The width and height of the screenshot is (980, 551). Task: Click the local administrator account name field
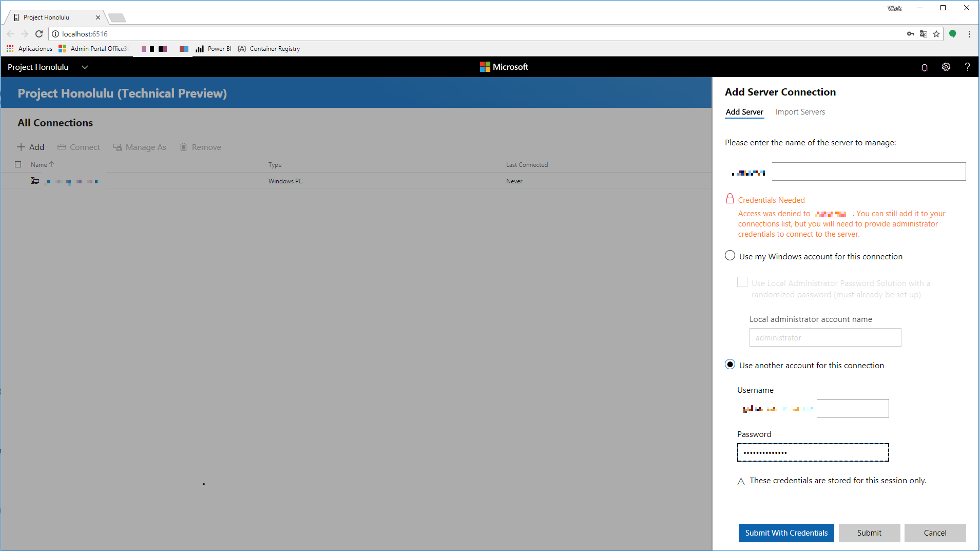(825, 337)
